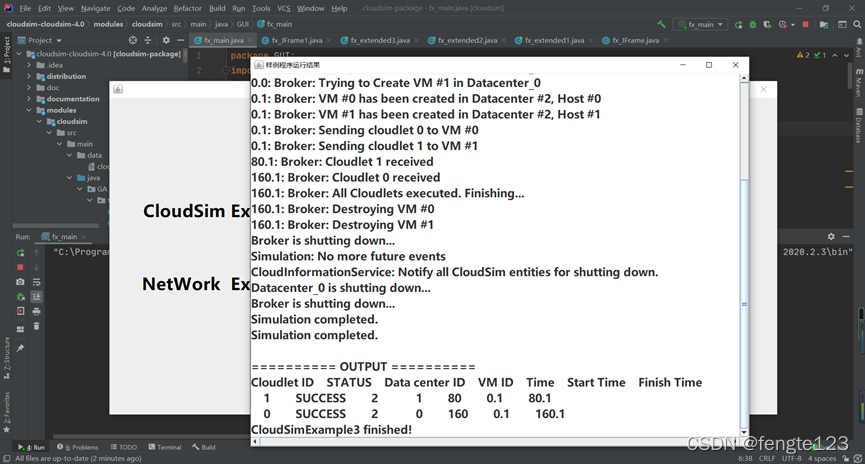865x464 pixels.
Task: Expand the distribution folder
Action: tap(29, 76)
